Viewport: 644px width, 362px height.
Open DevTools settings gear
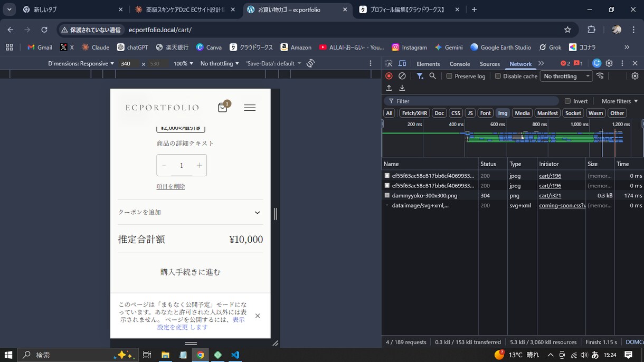click(x=609, y=63)
